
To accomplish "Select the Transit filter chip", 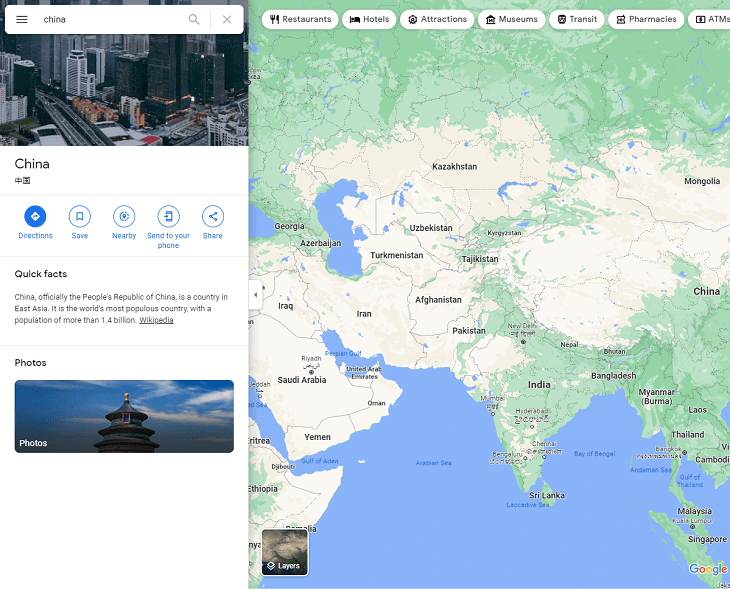I will (x=577, y=20).
